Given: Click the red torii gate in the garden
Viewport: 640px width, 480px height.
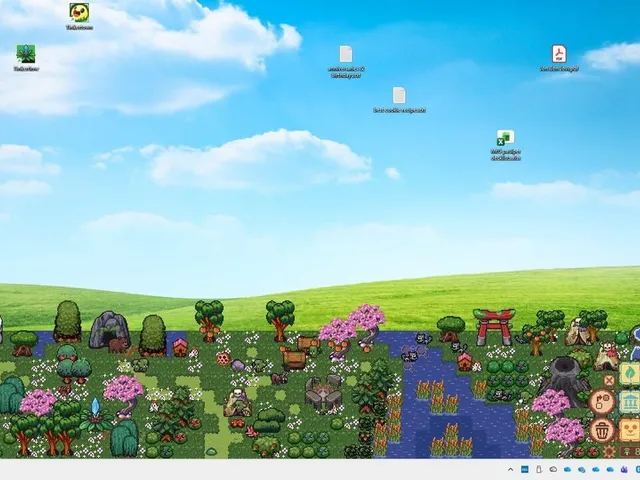Looking at the screenshot, I should (494, 327).
